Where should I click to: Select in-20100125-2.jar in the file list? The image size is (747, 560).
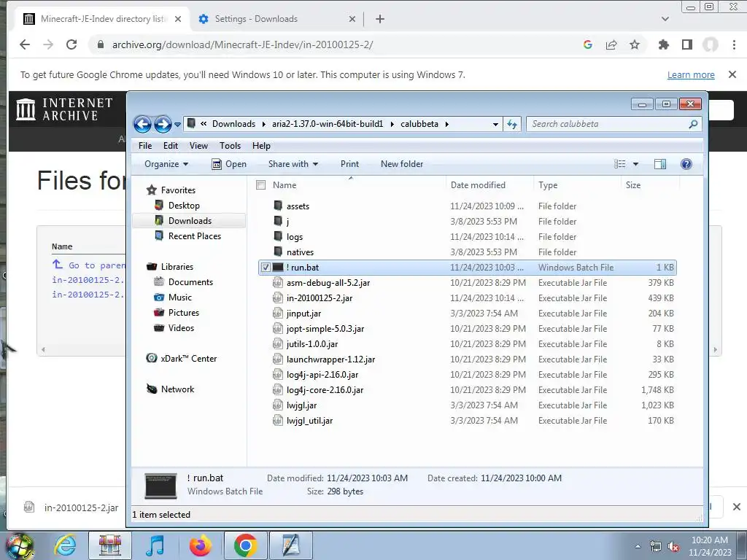point(320,298)
